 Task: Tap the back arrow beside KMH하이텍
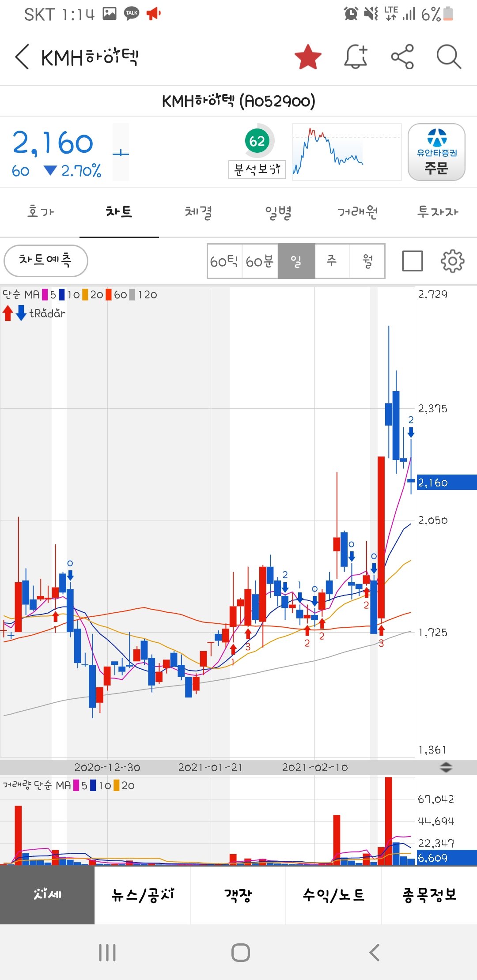click(x=22, y=57)
